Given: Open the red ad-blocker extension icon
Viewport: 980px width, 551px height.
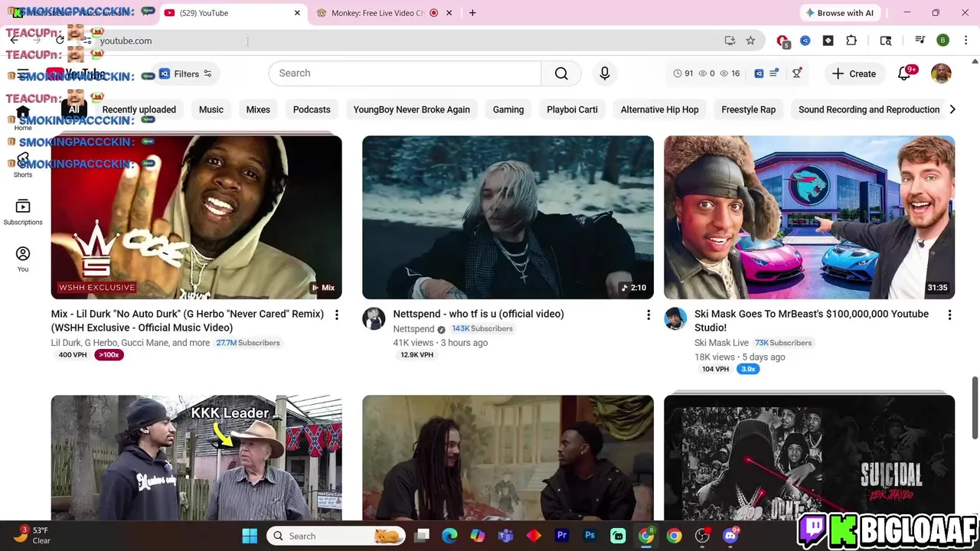Looking at the screenshot, I should 782,41.
